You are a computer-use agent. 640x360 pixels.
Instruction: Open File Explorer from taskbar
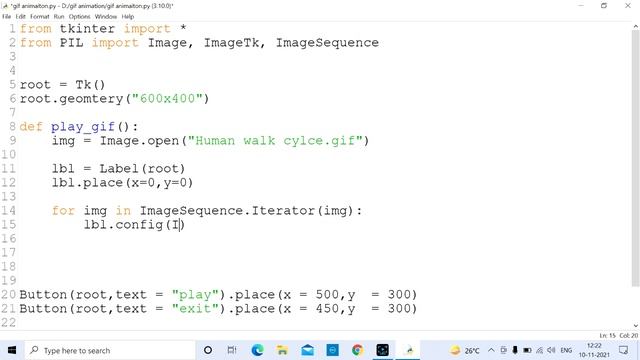(282, 350)
